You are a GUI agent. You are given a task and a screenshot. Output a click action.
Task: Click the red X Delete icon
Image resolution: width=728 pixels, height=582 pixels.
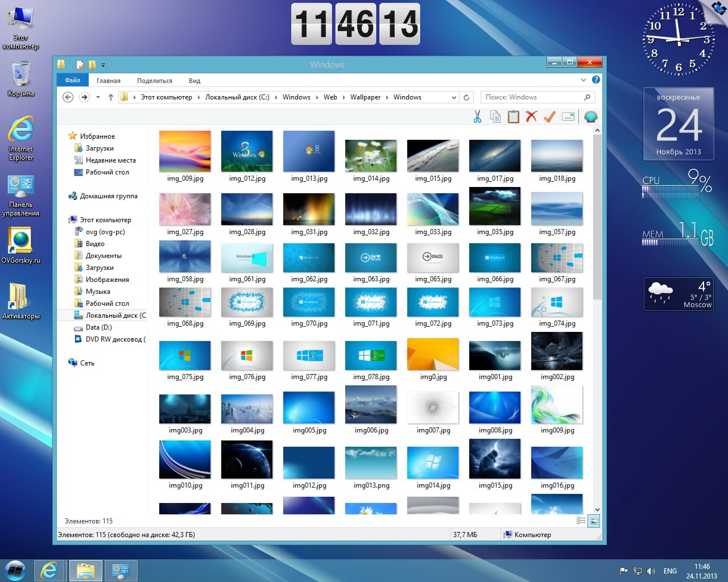(531, 117)
